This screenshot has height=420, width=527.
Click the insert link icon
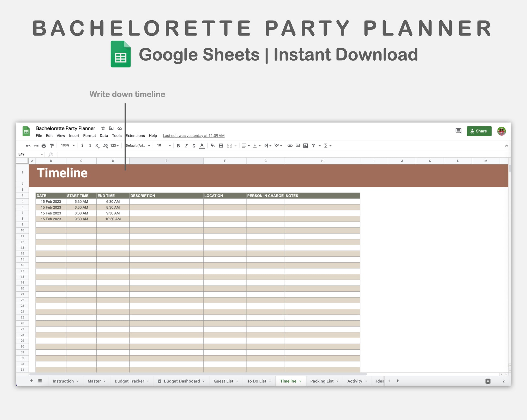290,146
